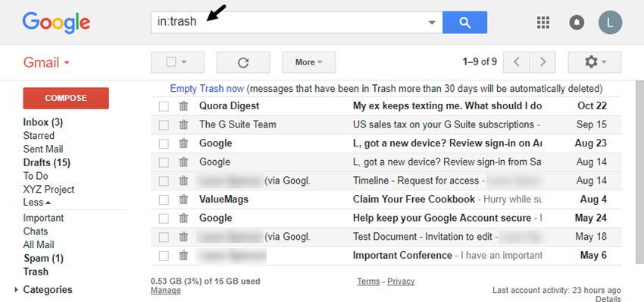Collapse the label list with Less
The width and height of the screenshot is (644, 302).
click(x=37, y=203)
